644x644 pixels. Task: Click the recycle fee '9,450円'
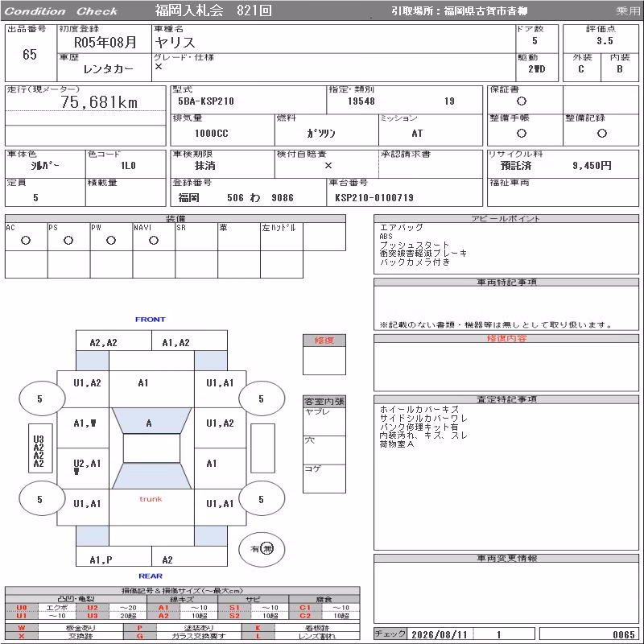tap(592, 166)
